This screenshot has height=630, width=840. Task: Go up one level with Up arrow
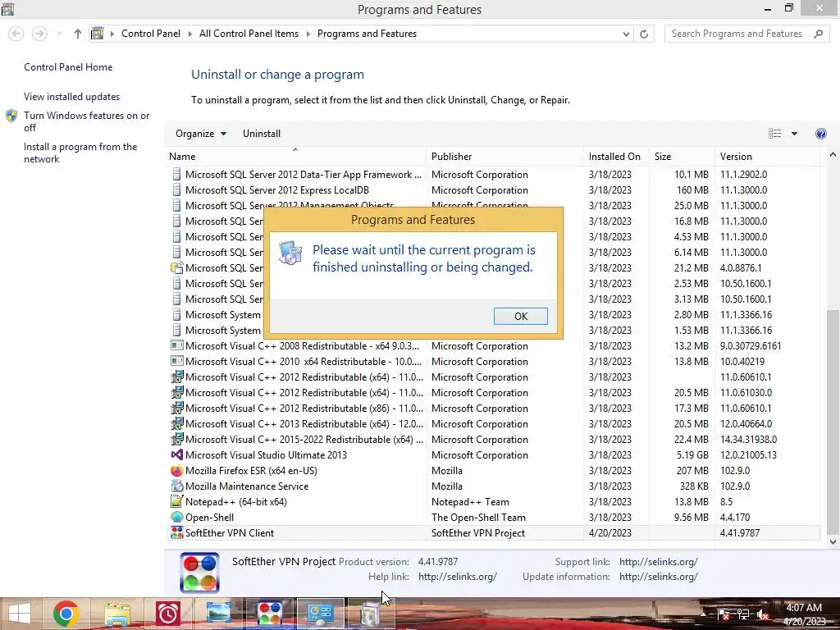point(78,34)
